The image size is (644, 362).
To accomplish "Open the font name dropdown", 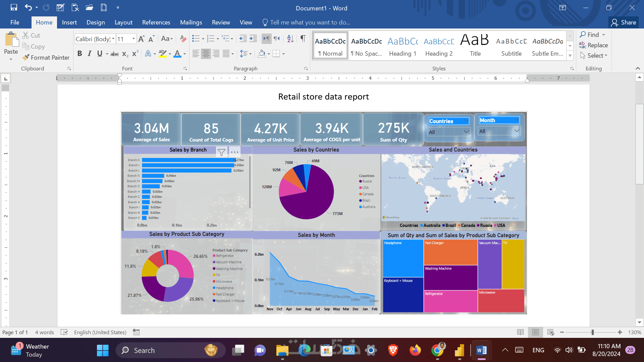I will (x=113, y=39).
